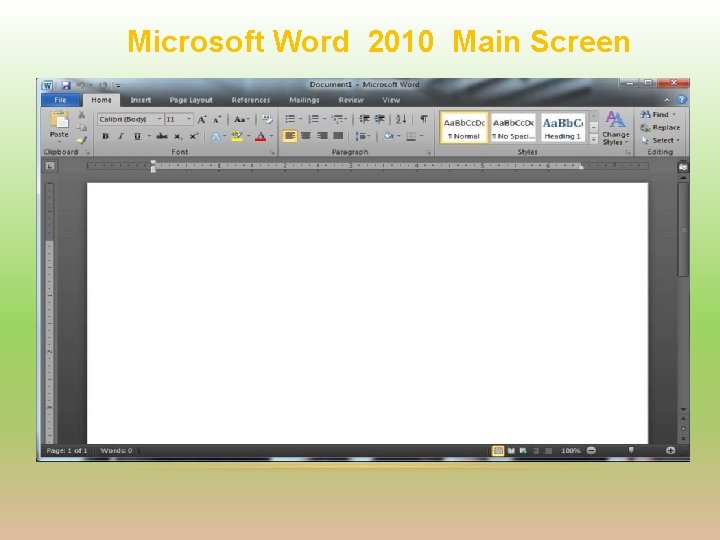This screenshot has width=720, height=540.
Task: Apply superscript formatting
Action: (193, 136)
